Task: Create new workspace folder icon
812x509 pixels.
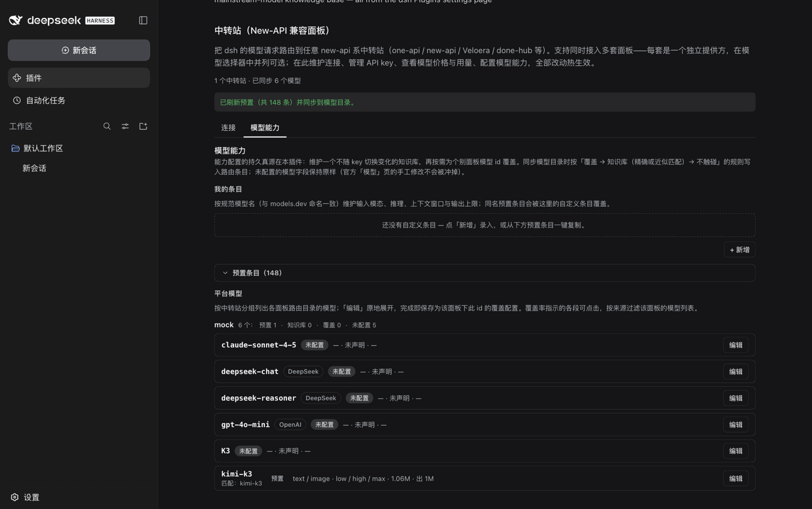Action: 143,126
